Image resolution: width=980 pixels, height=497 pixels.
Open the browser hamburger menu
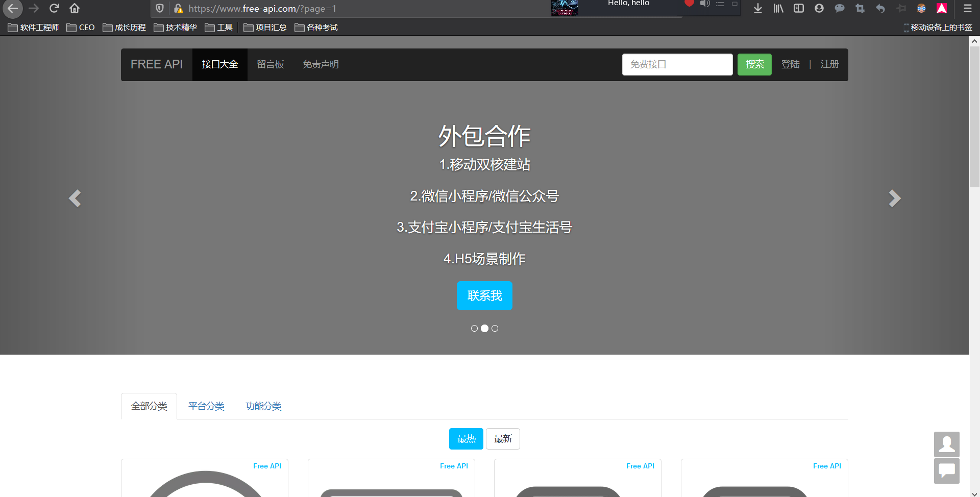click(x=967, y=8)
